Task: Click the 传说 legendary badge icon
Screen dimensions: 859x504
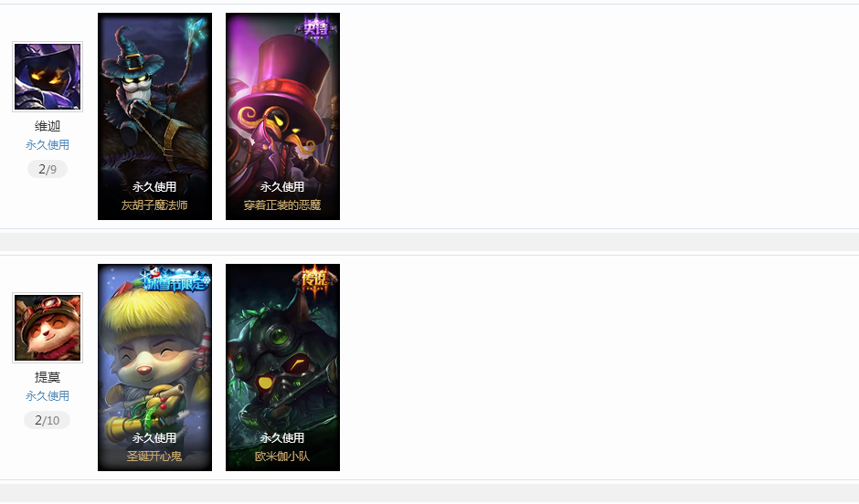Action: coord(315,279)
